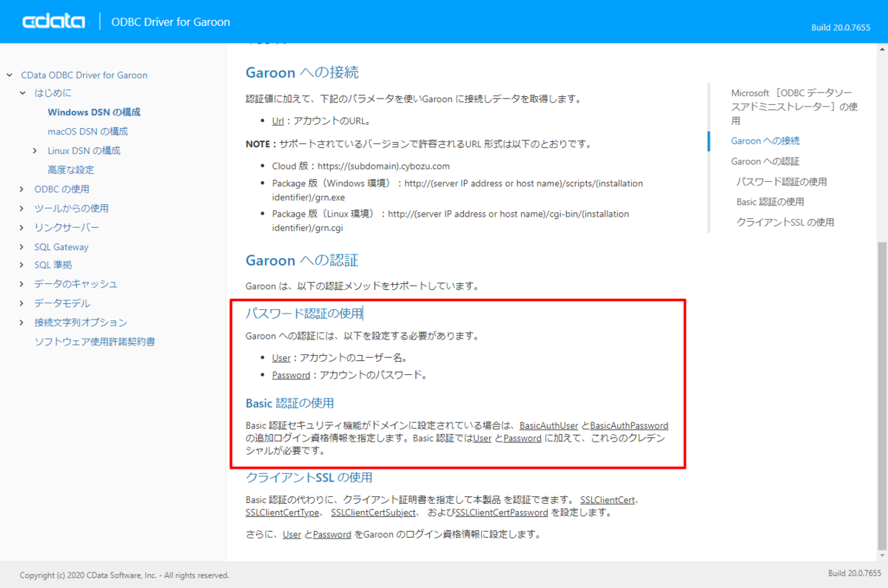Jump to Garoon への接続 in page contents
Image resolution: width=888 pixels, height=588 pixels.
pos(765,141)
